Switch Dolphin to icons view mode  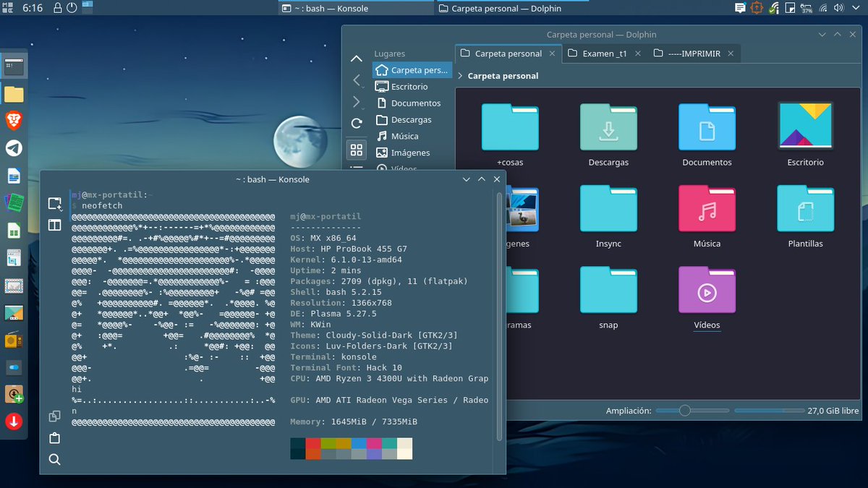356,150
